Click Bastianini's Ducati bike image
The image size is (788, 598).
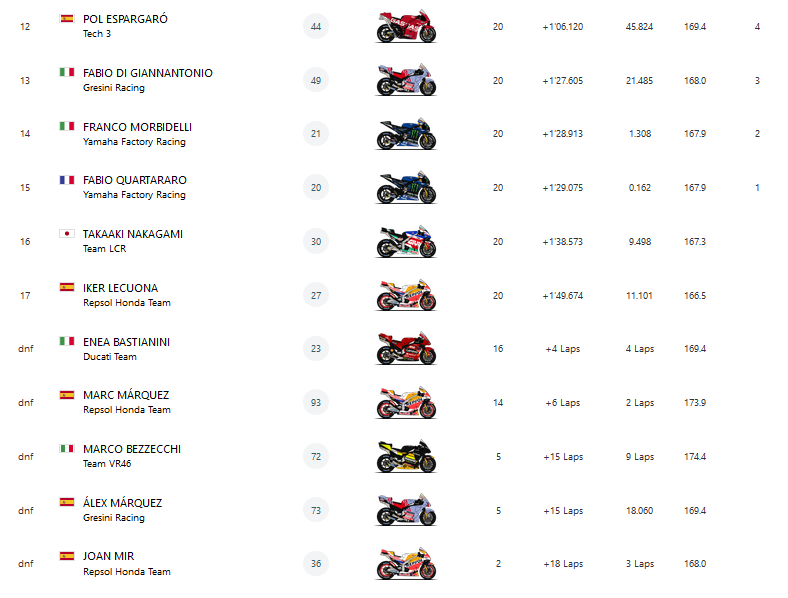406,349
